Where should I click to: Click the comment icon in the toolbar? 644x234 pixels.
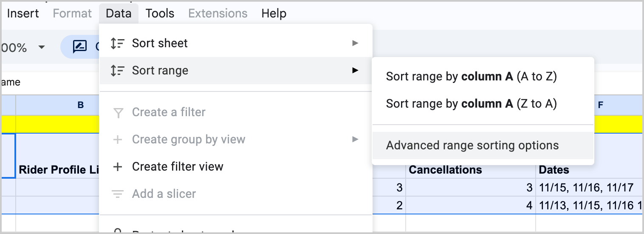pos(79,47)
